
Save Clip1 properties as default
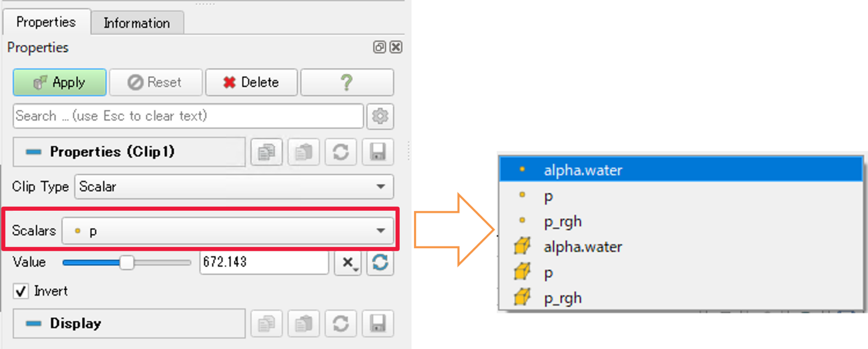pos(378,152)
